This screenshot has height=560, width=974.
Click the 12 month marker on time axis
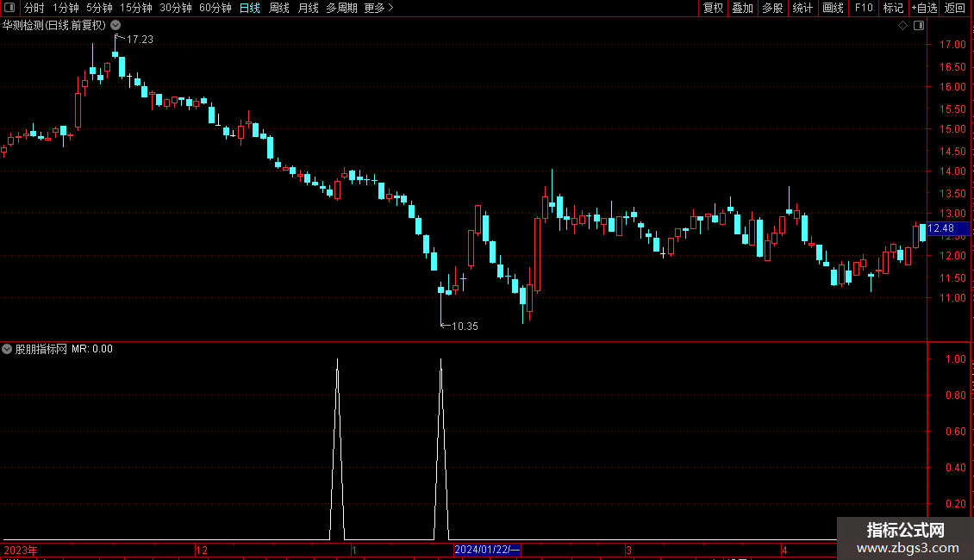point(201,550)
